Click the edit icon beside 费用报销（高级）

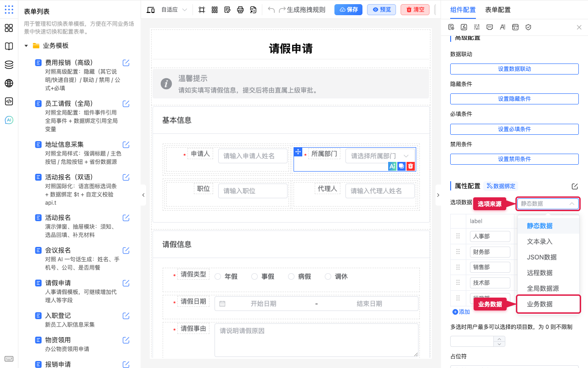pos(126,63)
